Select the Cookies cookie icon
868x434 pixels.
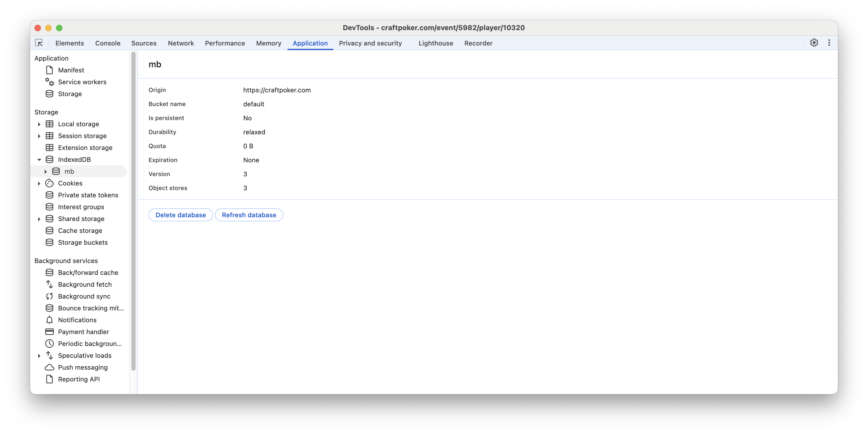(49, 183)
